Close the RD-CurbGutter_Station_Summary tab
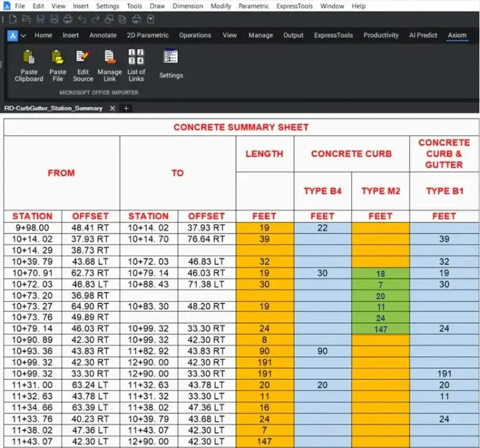 coord(112,108)
